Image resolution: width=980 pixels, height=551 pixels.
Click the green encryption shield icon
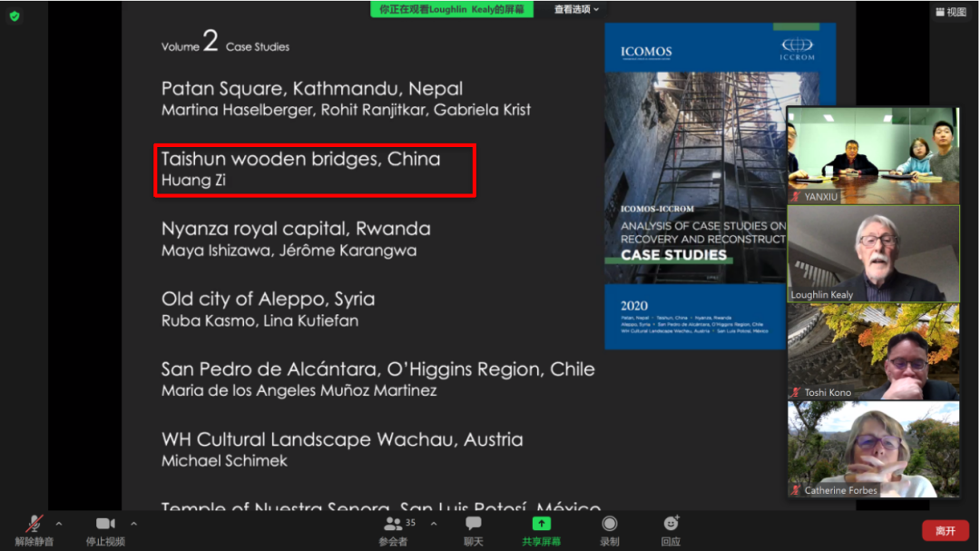pos(15,16)
